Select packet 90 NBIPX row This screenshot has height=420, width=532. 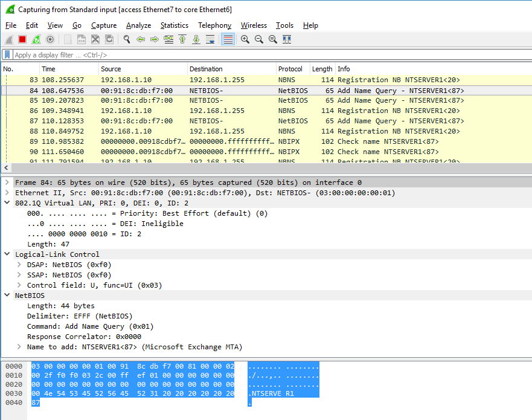click(266, 152)
